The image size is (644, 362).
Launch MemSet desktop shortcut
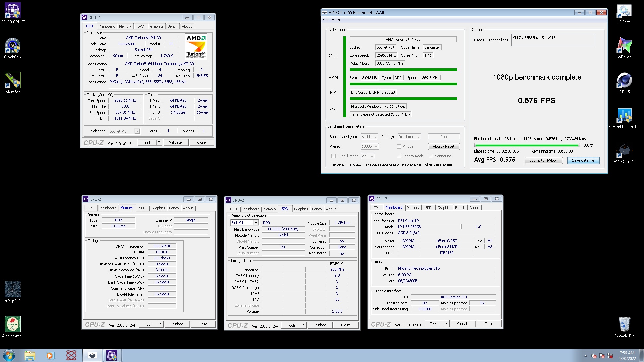click(x=13, y=83)
